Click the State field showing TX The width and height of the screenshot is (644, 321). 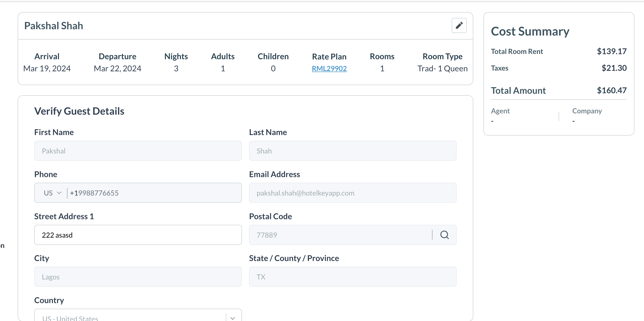pos(352,277)
